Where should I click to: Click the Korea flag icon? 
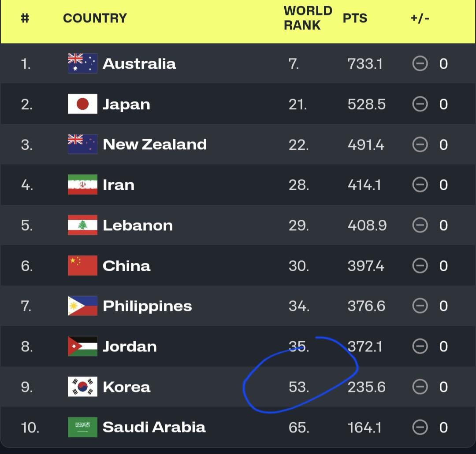click(x=82, y=387)
